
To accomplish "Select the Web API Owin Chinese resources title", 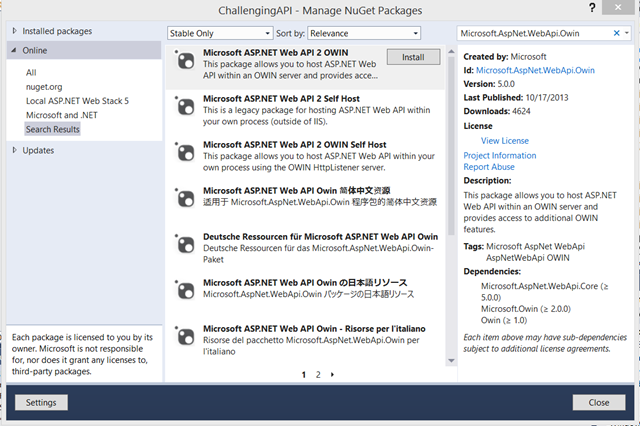I will coord(296,191).
